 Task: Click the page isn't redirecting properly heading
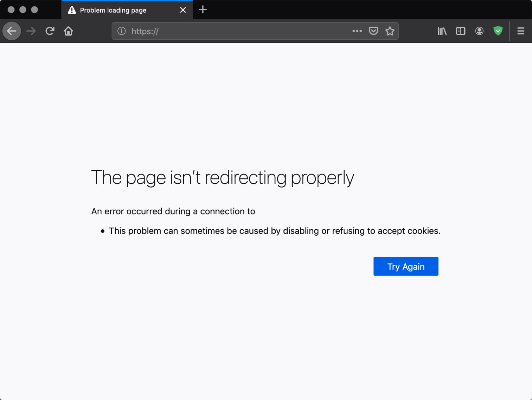(223, 178)
